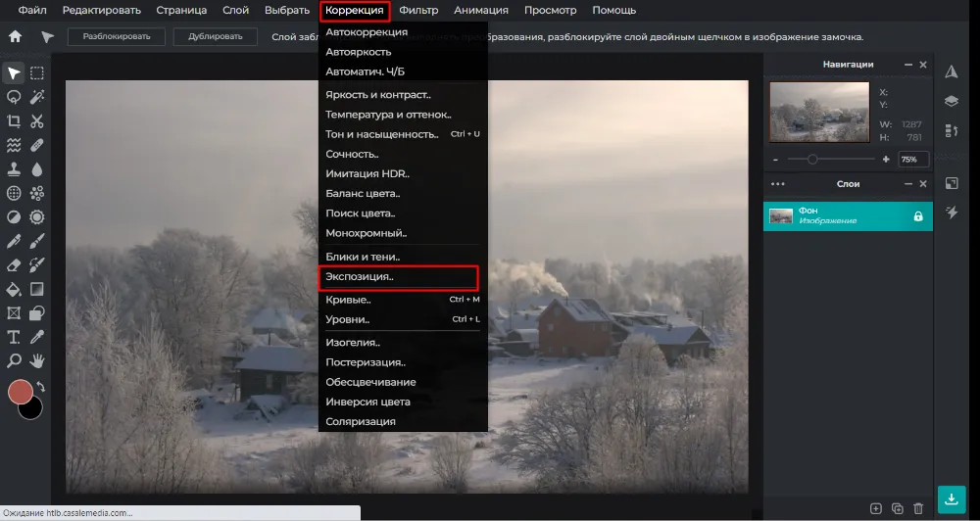Screen dimensions: 980x521
Task: Select the Brush draw tool
Action: 37,241
